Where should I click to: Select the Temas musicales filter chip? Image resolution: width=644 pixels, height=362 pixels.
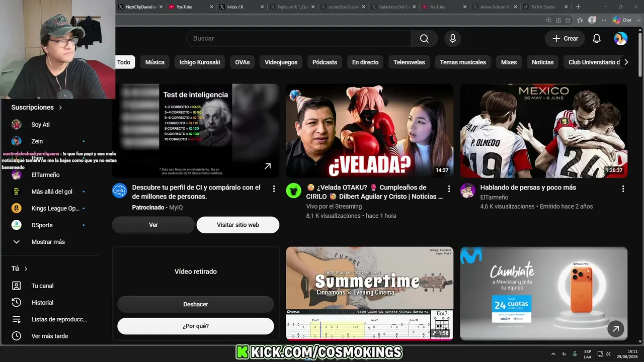point(463,62)
